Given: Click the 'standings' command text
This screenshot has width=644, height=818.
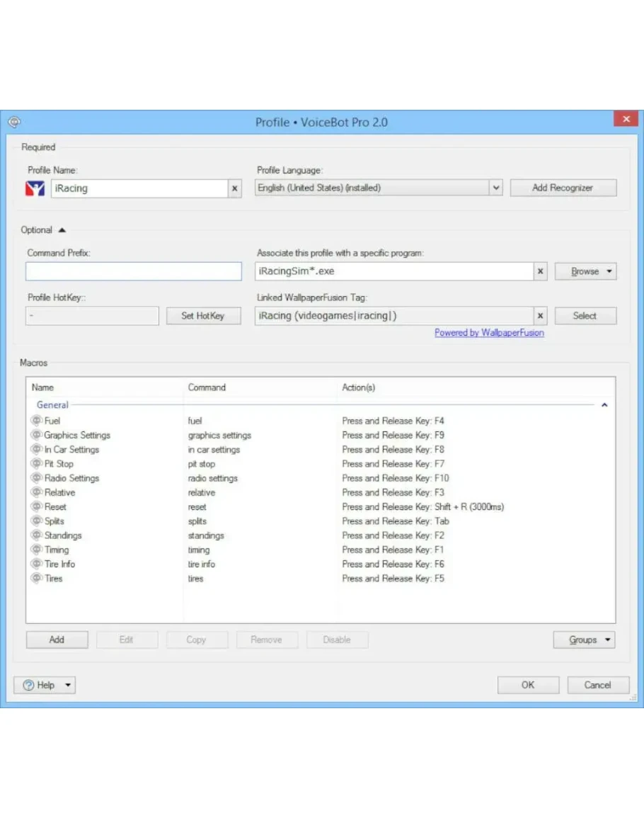Looking at the screenshot, I should coord(206,535).
